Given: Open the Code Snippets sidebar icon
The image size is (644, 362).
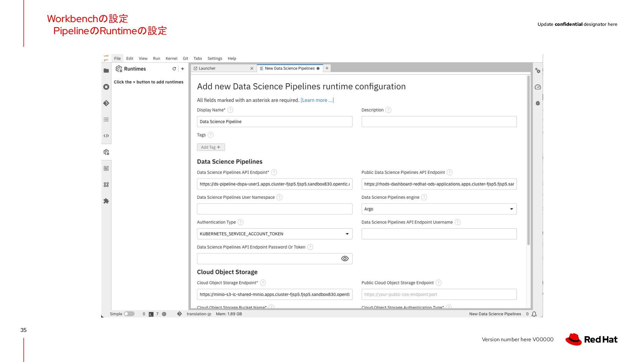Looking at the screenshot, I should 106,136.
